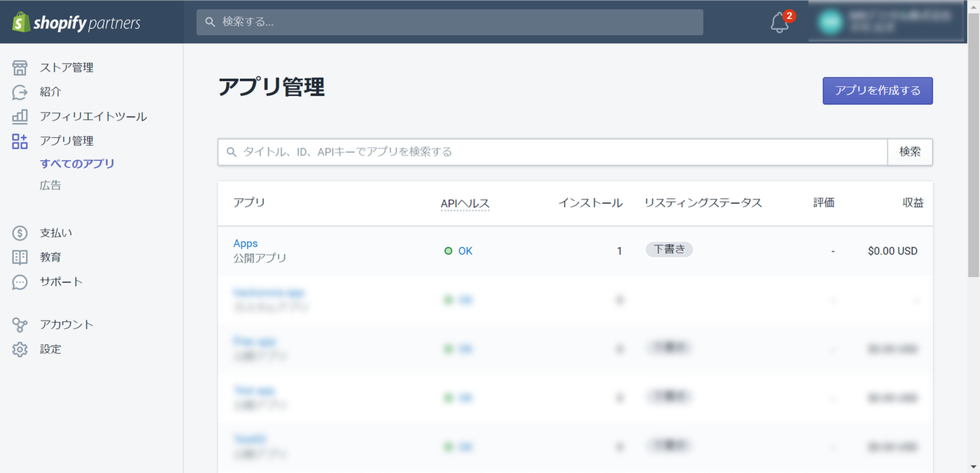The width and height of the screenshot is (980, 473).
Task: Click the Shopify Partners logo
Action: (76, 22)
